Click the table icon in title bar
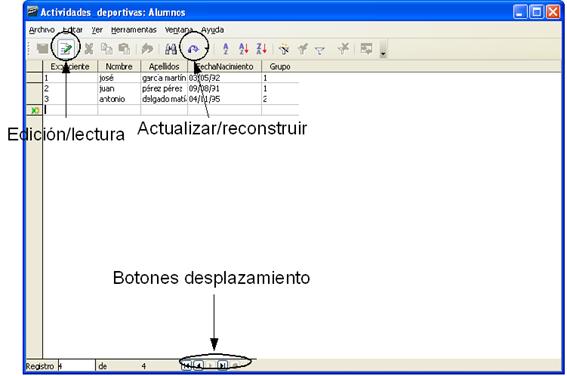The height and width of the screenshot is (376, 567). click(x=33, y=12)
